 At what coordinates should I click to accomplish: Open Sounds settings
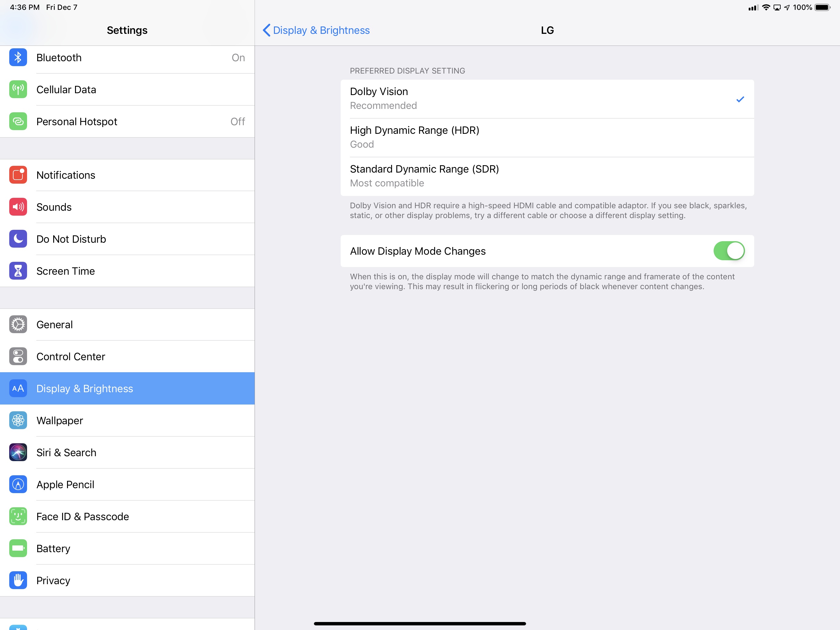coord(127,207)
